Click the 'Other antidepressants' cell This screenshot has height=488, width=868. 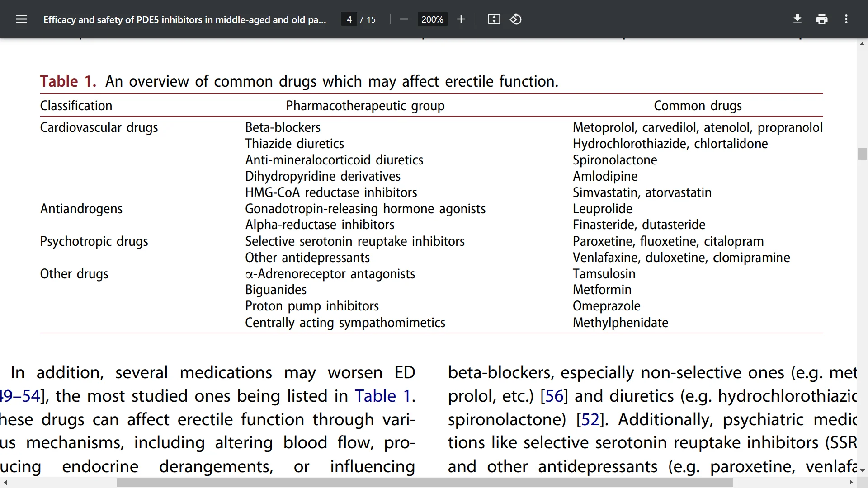pyautogui.click(x=307, y=258)
